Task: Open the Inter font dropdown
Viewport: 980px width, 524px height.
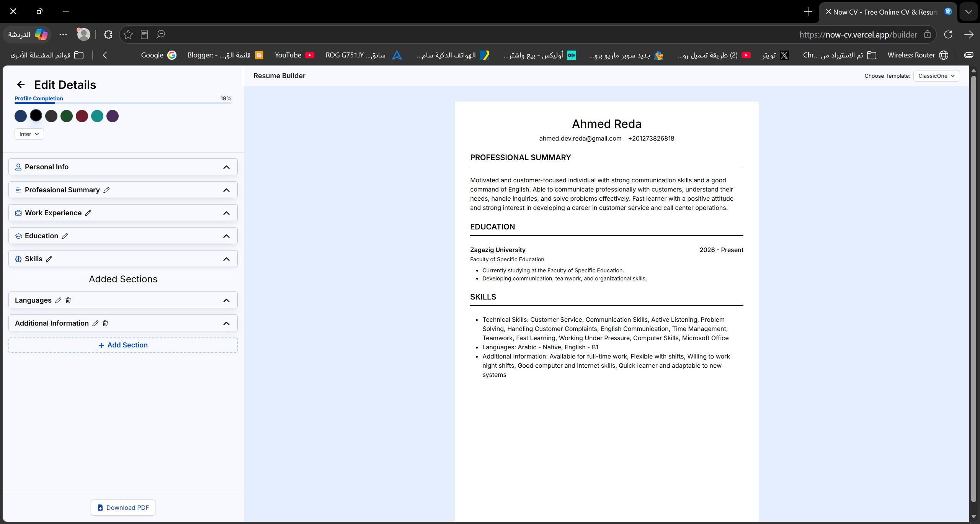Action: [29, 134]
